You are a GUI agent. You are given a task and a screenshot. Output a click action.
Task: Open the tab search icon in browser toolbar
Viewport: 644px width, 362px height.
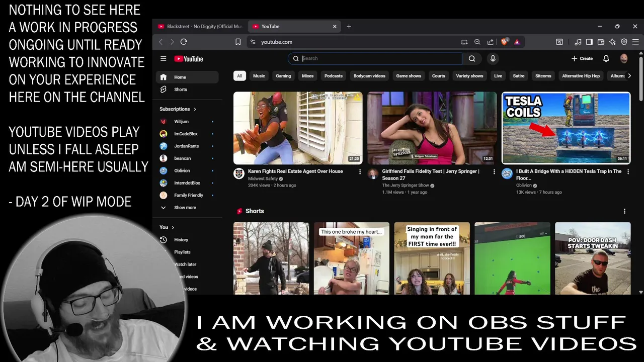pos(559,42)
